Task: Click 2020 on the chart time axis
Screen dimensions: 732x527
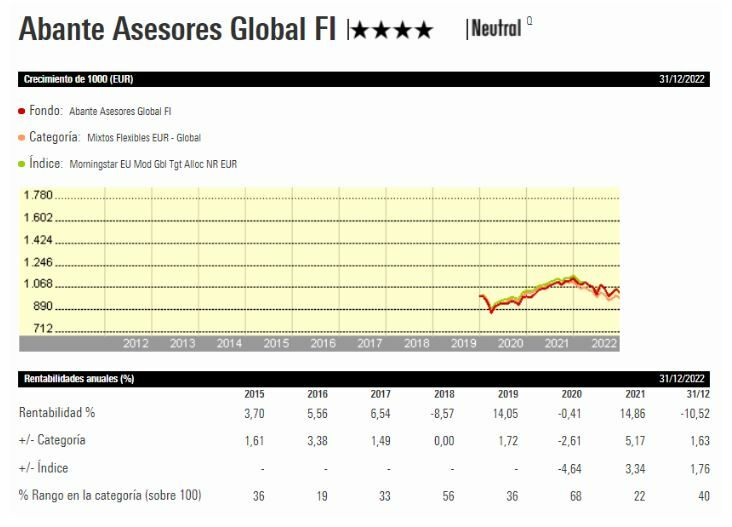Action: tap(510, 344)
